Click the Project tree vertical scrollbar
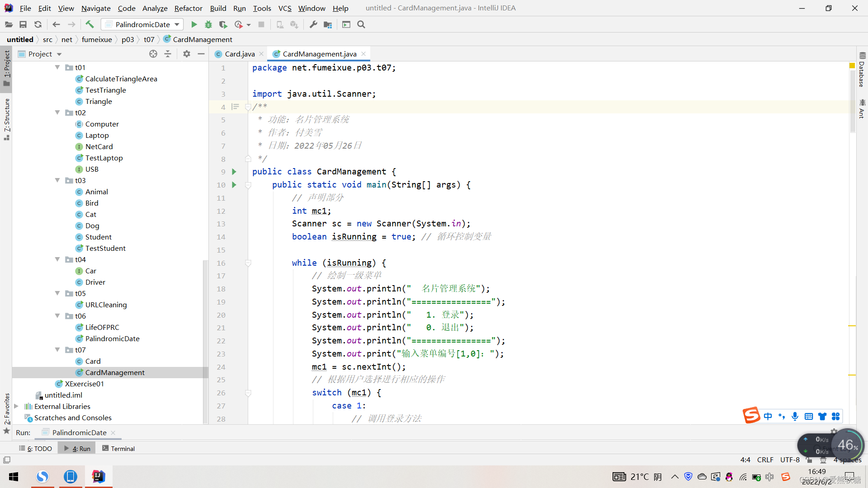868x488 pixels. click(x=206, y=341)
